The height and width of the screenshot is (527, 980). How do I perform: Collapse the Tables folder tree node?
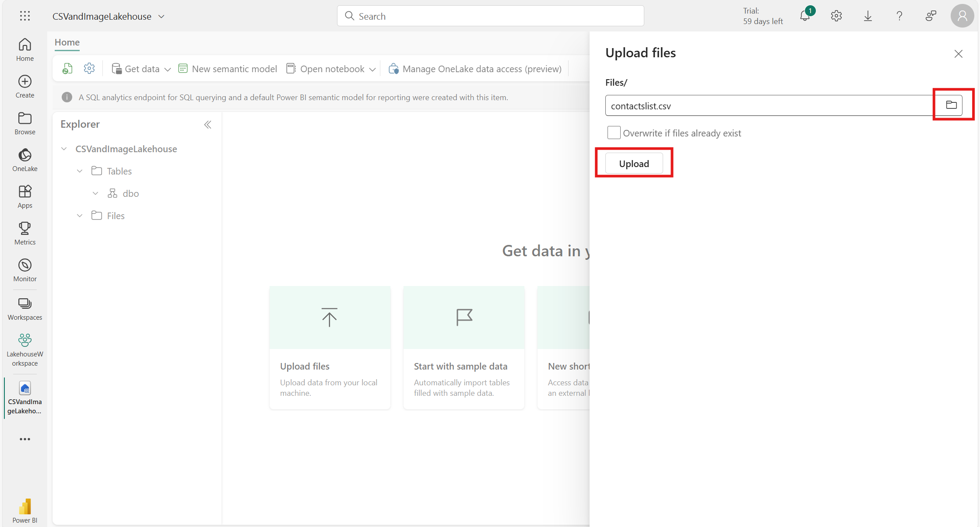click(80, 171)
